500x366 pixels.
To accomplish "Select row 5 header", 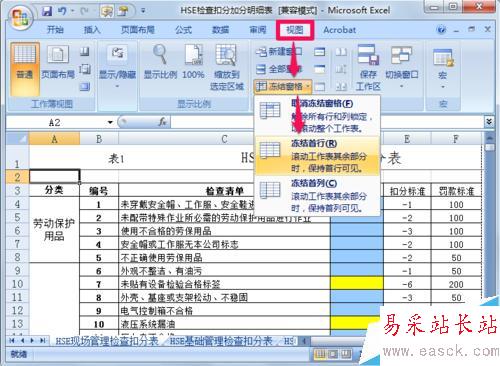I will (17, 217).
